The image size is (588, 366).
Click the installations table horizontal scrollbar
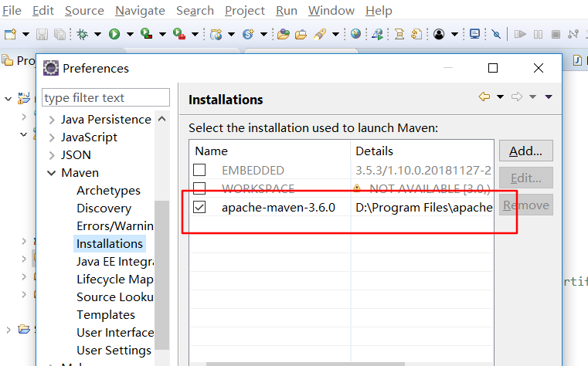click(x=305, y=364)
